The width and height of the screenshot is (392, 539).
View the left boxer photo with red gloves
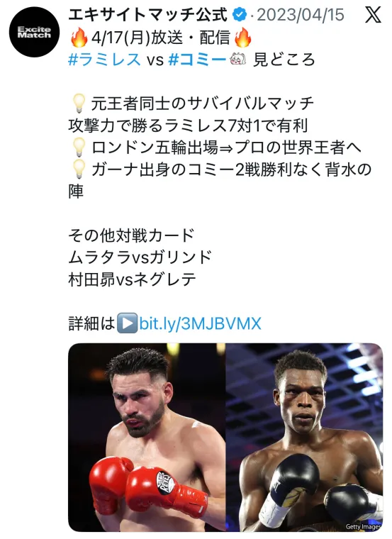[147, 438]
